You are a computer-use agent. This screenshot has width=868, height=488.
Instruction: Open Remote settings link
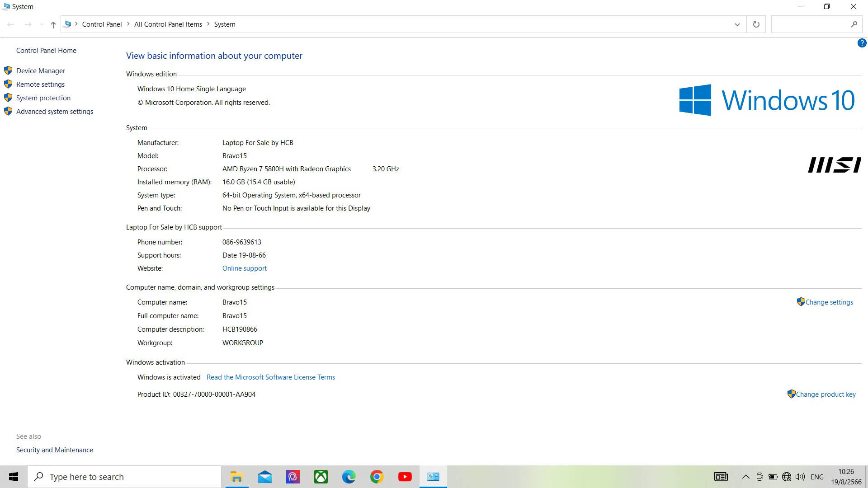pyautogui.click(x=40, y=84)
